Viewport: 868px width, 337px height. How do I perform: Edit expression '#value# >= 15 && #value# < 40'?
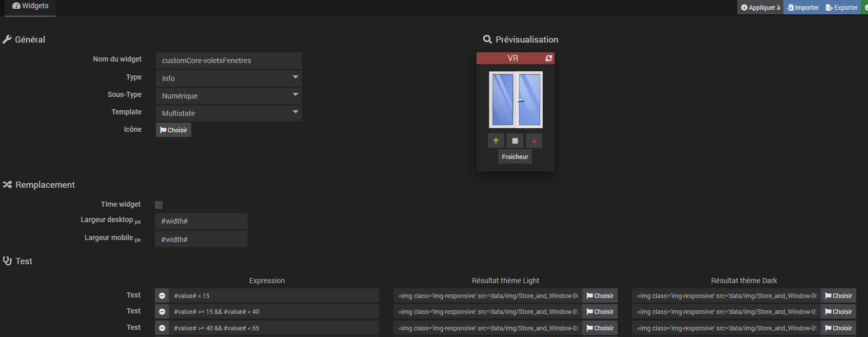click(274, 311)
